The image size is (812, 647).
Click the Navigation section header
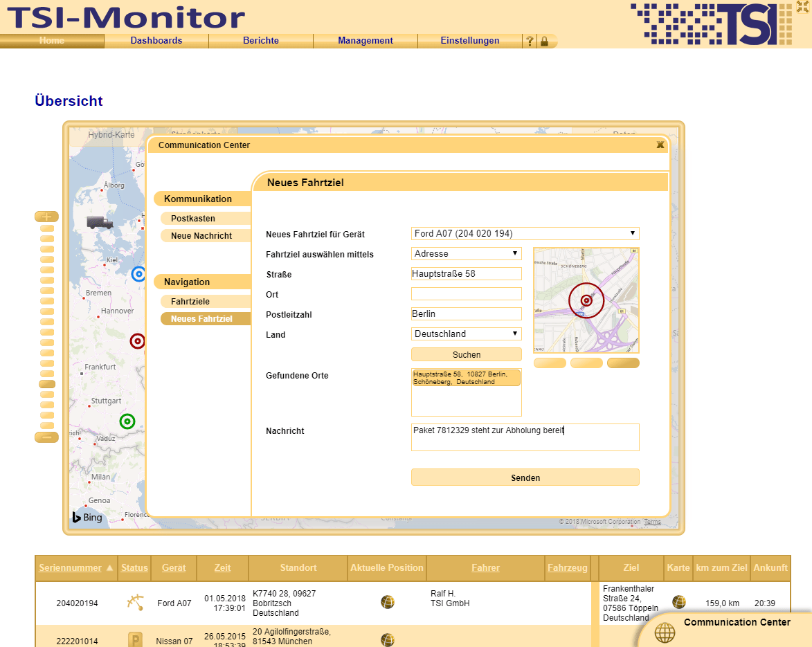tap(203, 282)
